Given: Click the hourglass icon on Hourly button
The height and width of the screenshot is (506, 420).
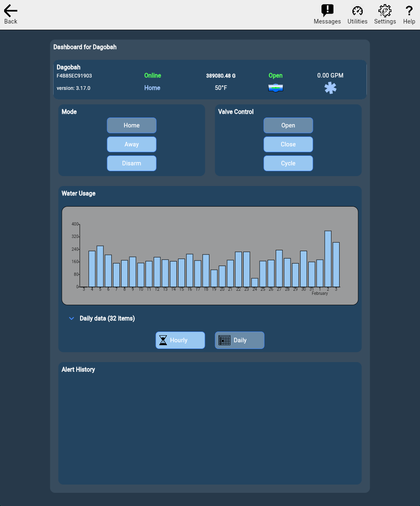Looking at the screenshot, I should [163, 340].
